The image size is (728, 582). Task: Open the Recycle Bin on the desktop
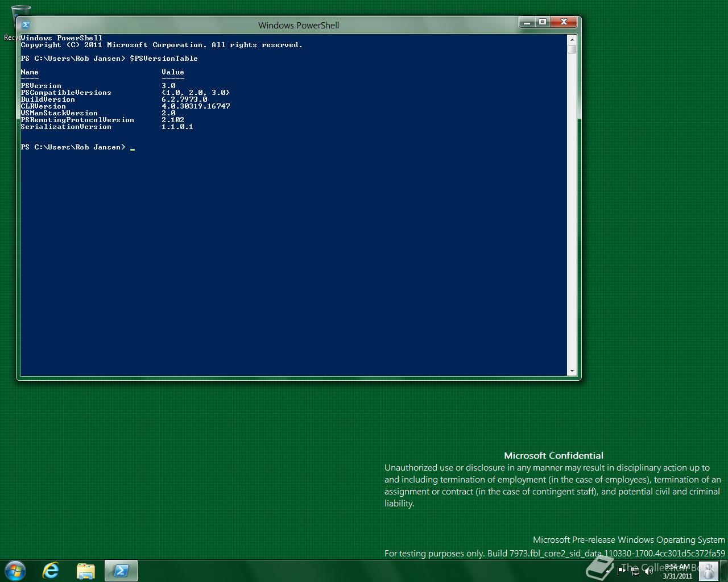[x=17, y=23]
